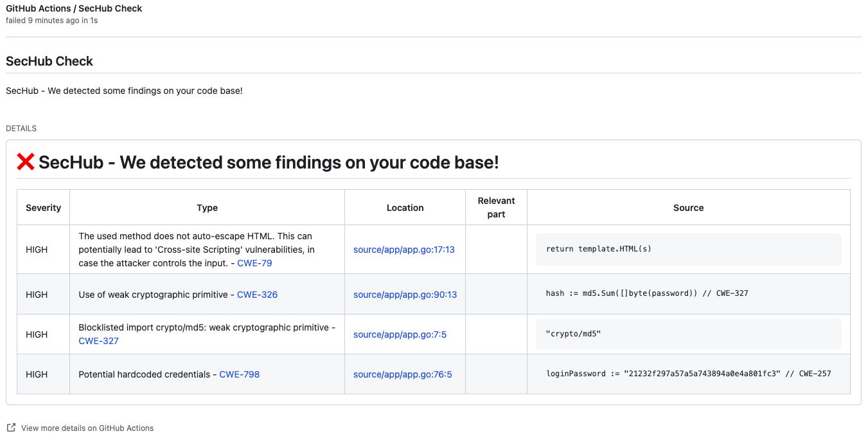Click the Type column header

[207, 208]
